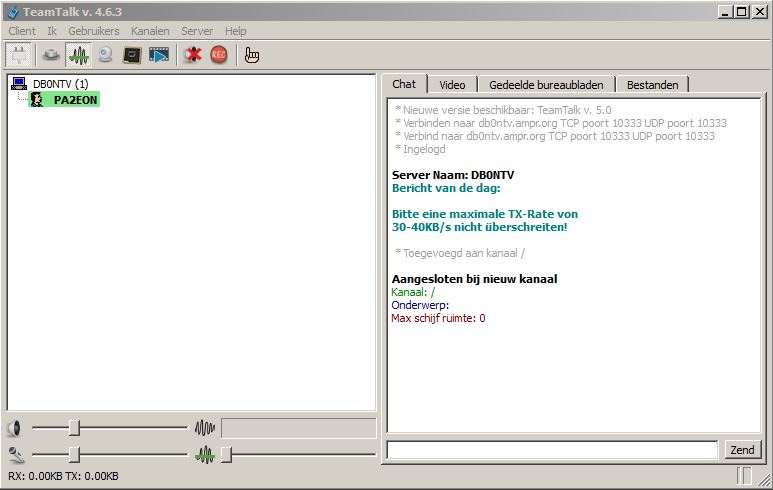Screen dimensions: 773x490
Task: Start recording with the REC icon
Action: pyautogui.click(x=219, y=55)
